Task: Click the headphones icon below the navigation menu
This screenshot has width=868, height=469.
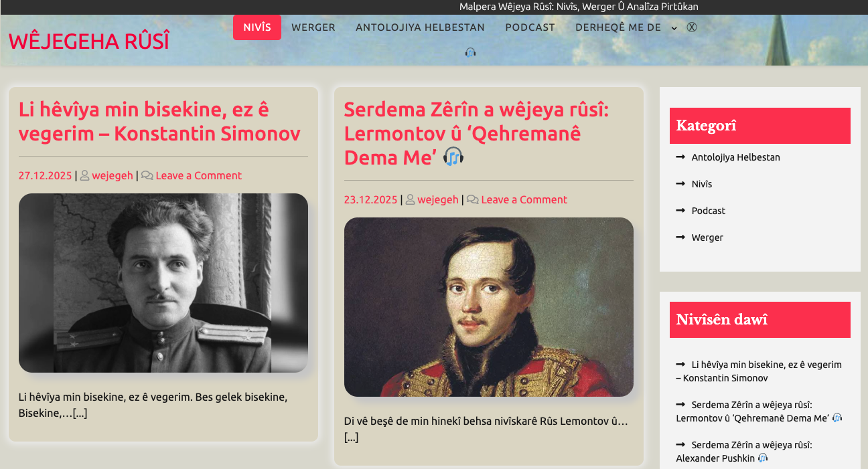Action: click(x=470, y=52)
